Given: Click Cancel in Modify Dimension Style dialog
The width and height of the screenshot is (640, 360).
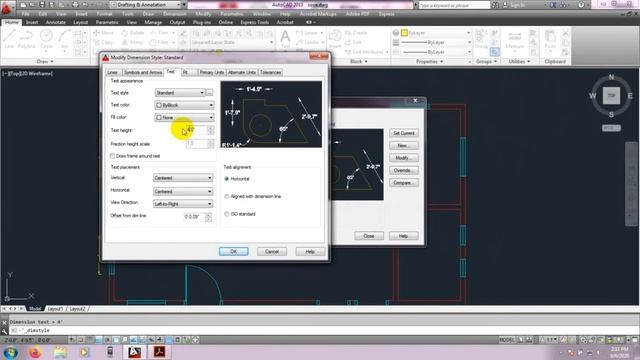Looking at the screenshot, I should [x=272, y=251].
